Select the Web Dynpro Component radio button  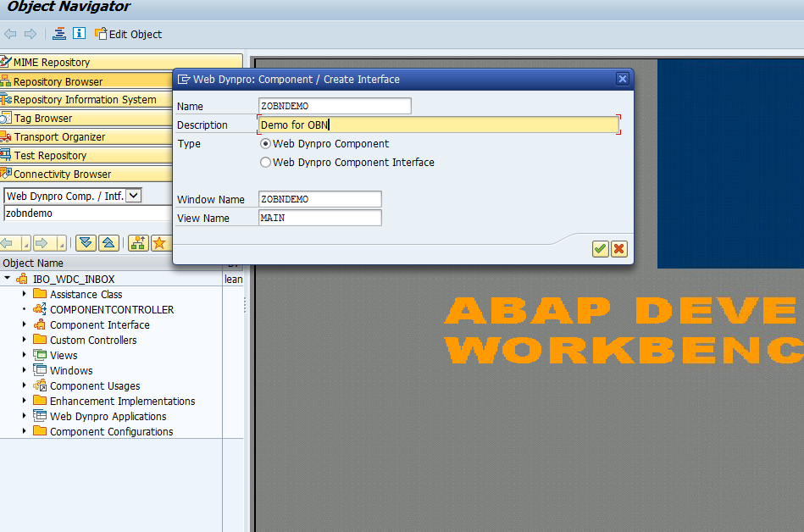265,143
